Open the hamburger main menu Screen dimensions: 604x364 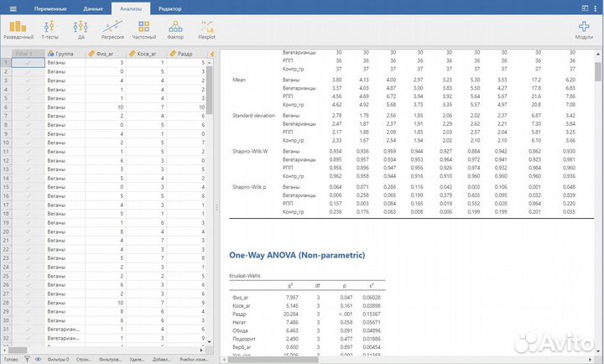pos(13,8)
